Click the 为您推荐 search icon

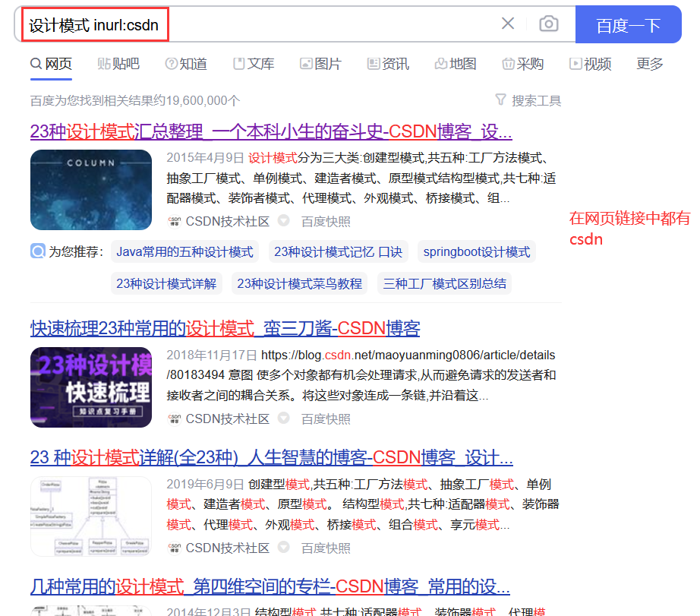coord(38,251)
